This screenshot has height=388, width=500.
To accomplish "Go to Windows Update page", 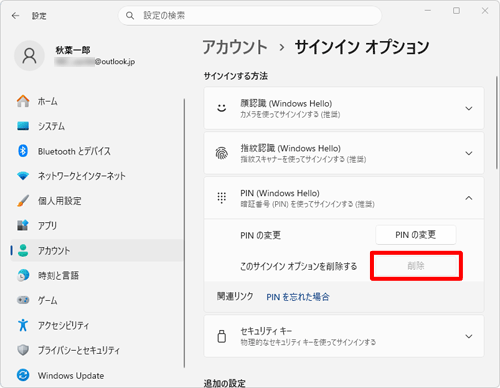I will tap(97, 375).
